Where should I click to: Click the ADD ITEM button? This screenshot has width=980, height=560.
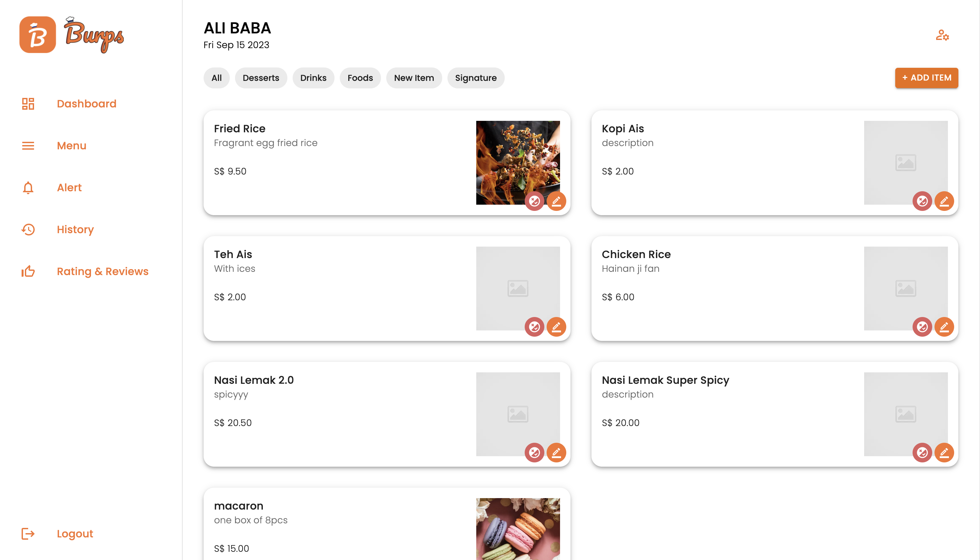click(x=927, y=78)
